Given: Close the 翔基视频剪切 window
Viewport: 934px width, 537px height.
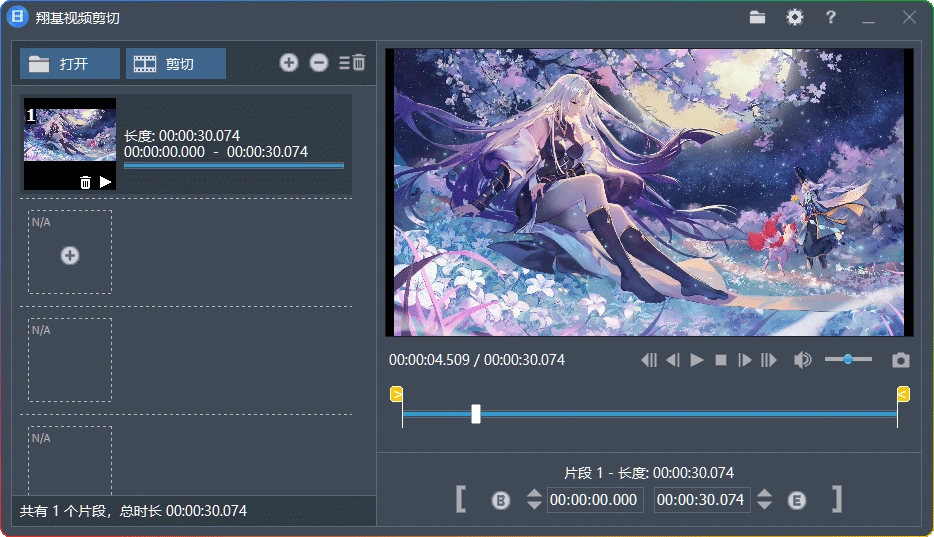Looking at the screenshot, I should pyautogui.click(x=909, y=17).
